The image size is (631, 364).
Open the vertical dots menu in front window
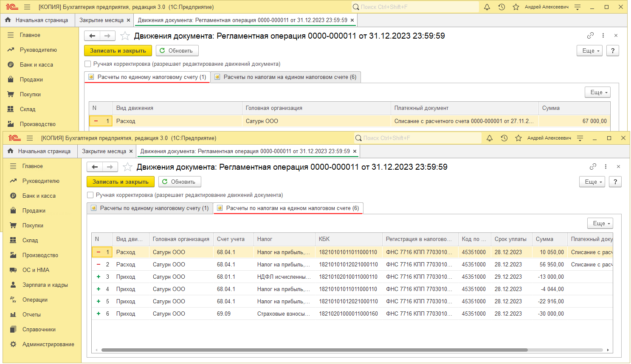coord(606,167)
